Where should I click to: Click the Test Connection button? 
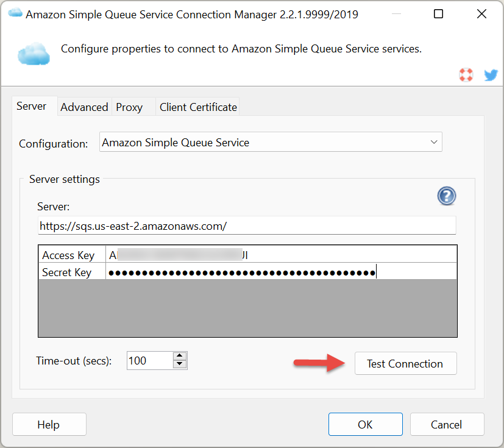pos(406,363)
